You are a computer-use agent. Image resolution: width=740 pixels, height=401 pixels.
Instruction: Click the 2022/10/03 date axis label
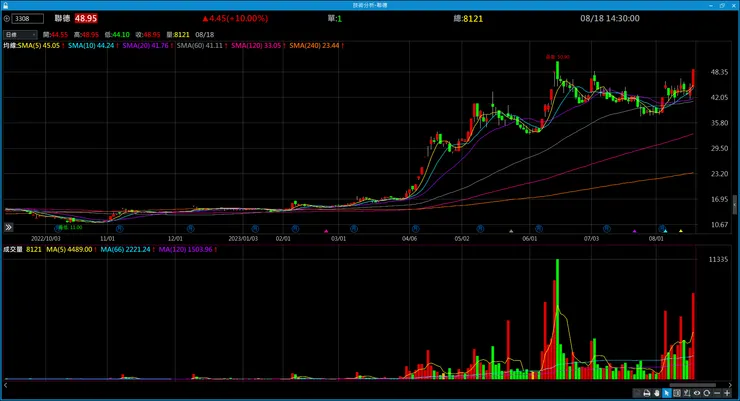(x=46, y=239)
